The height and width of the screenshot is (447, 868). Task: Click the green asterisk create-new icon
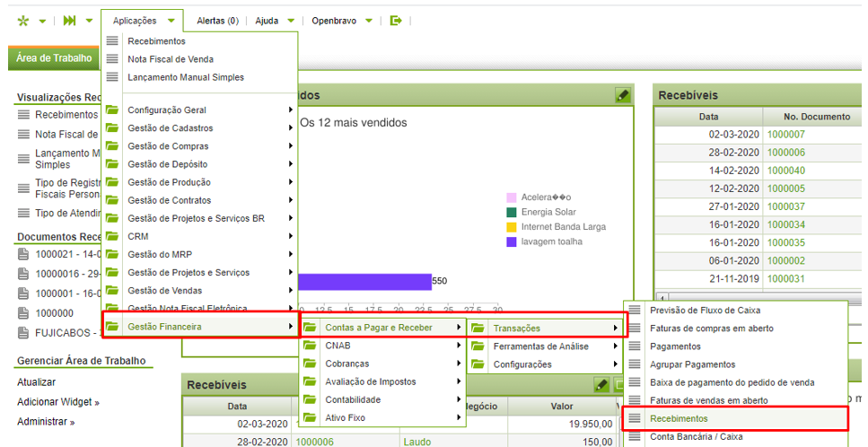(23, 21)
